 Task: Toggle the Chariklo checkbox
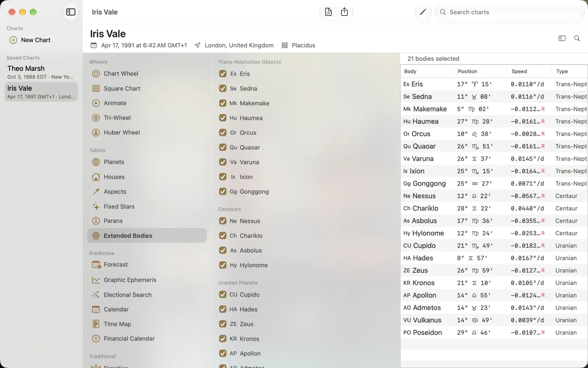tap(223, 236)
